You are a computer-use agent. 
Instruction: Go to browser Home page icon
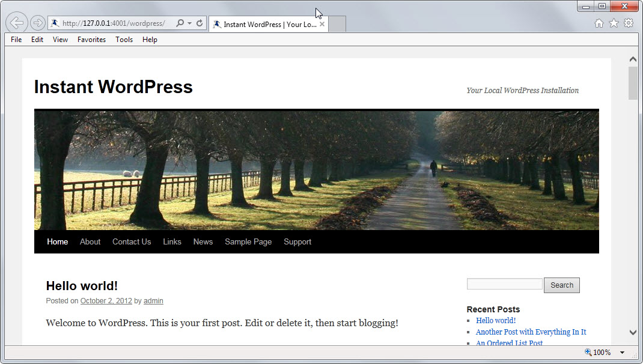(x=599, y=23)
